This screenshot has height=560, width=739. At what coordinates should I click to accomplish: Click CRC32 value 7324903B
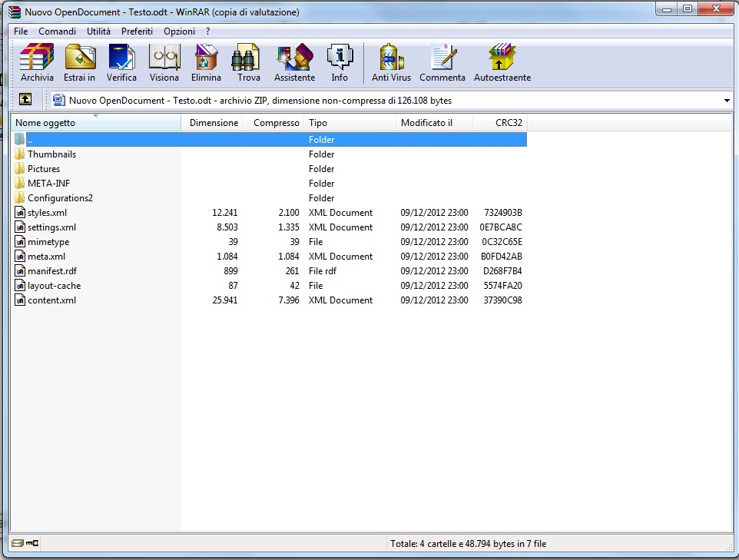coord(503,213)
